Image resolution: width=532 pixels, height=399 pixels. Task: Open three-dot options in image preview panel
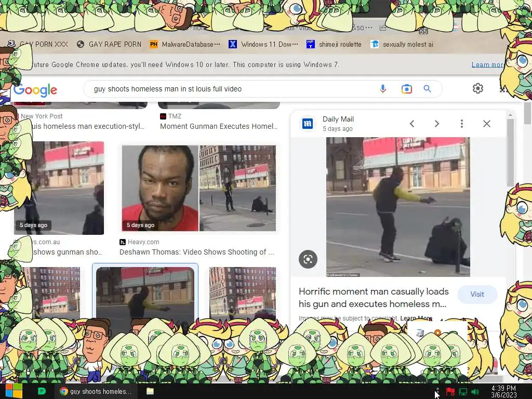point(461,124)
